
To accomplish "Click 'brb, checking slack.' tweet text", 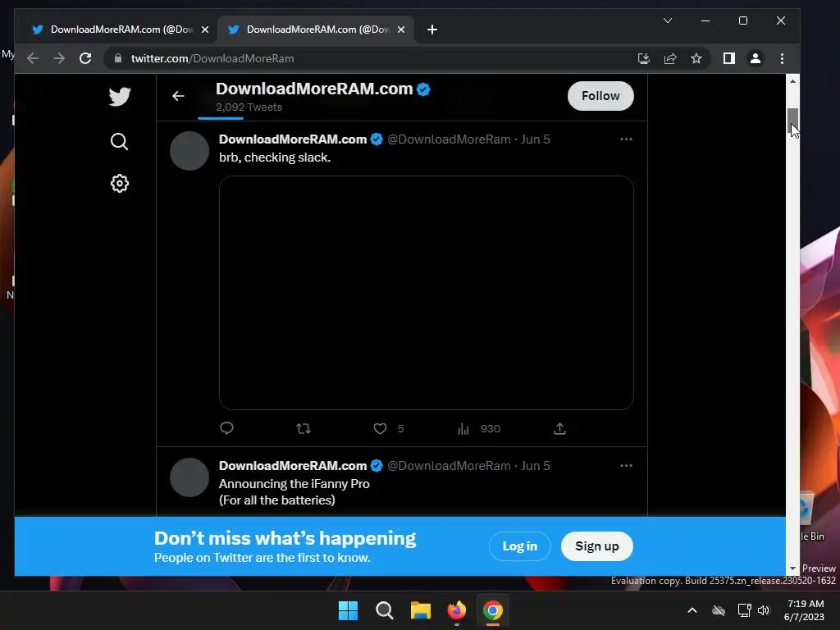I will pyautogui.click(x=275, y=157).
